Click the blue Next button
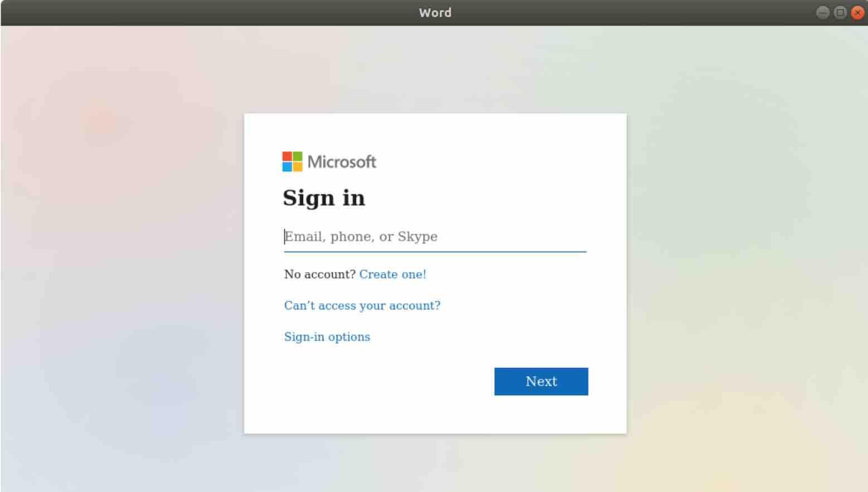Screen dimensions: 868x492 tap(541, 381)
